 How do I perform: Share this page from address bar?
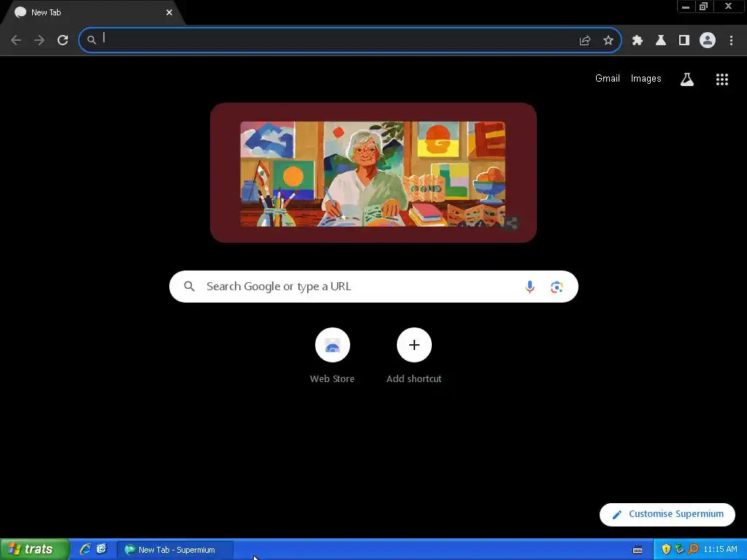point(585,41)
